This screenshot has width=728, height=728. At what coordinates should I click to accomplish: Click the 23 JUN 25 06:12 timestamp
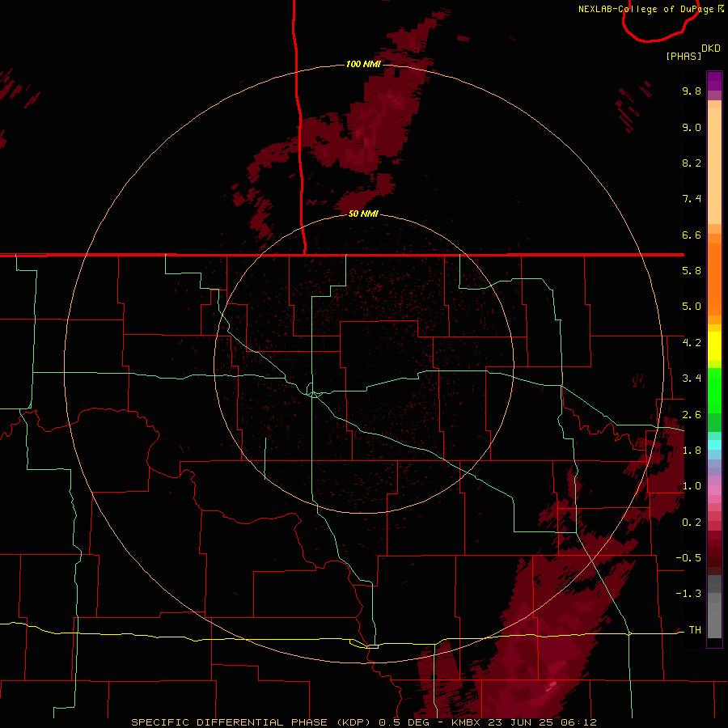(x=542, y=722)
